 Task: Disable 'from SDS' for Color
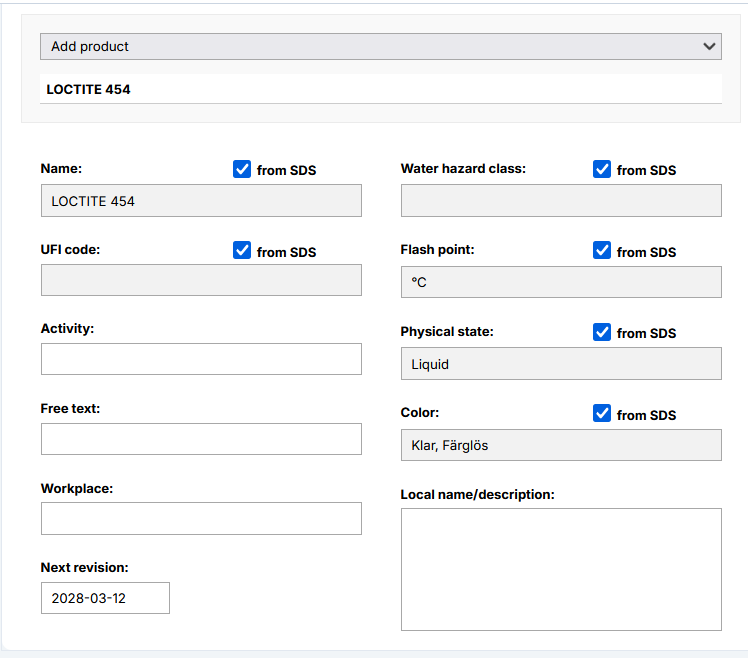(602, 413)
